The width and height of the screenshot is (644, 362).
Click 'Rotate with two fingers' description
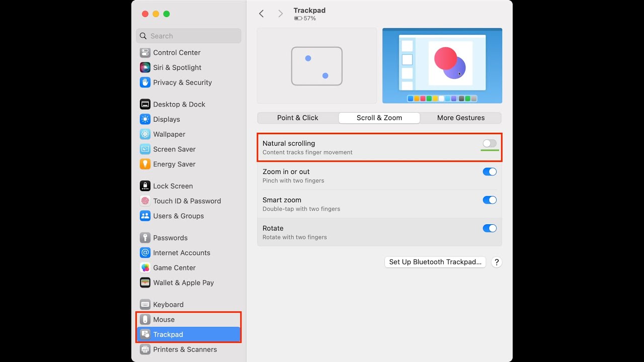tap(295, 237)
